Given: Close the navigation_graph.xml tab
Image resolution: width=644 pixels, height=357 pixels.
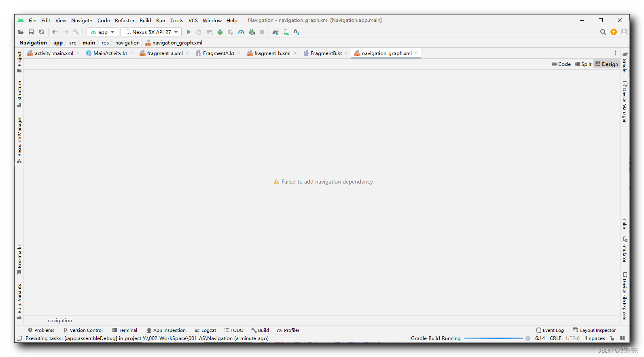Looking at the screenshot, I should tap(416, 53).
